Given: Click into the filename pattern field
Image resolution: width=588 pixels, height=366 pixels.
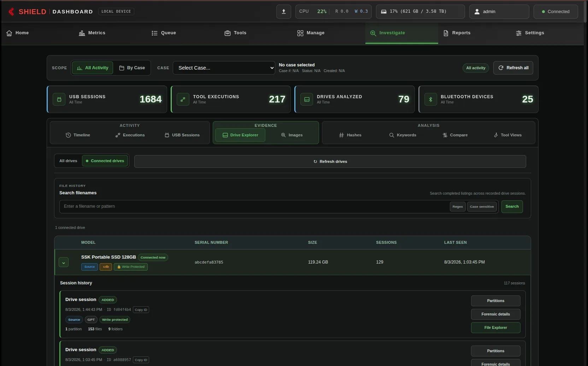Looking at the screenshot, I should 254,207.
